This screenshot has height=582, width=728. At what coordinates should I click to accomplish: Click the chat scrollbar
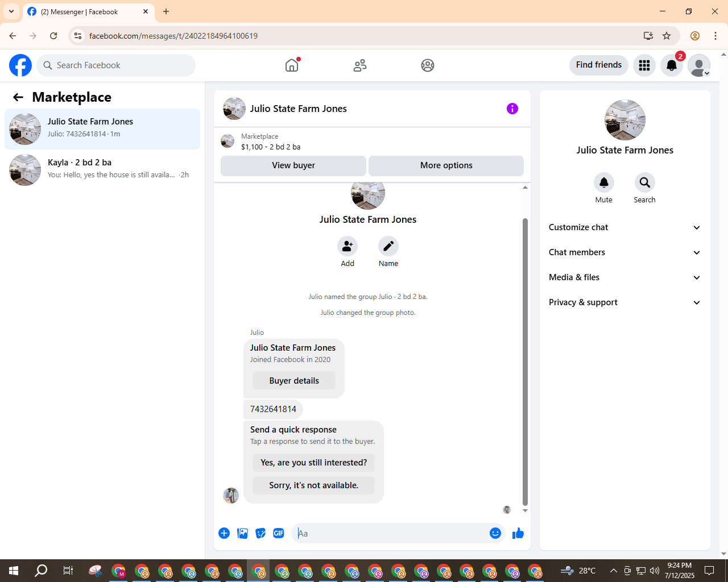[x=525, y=361]
